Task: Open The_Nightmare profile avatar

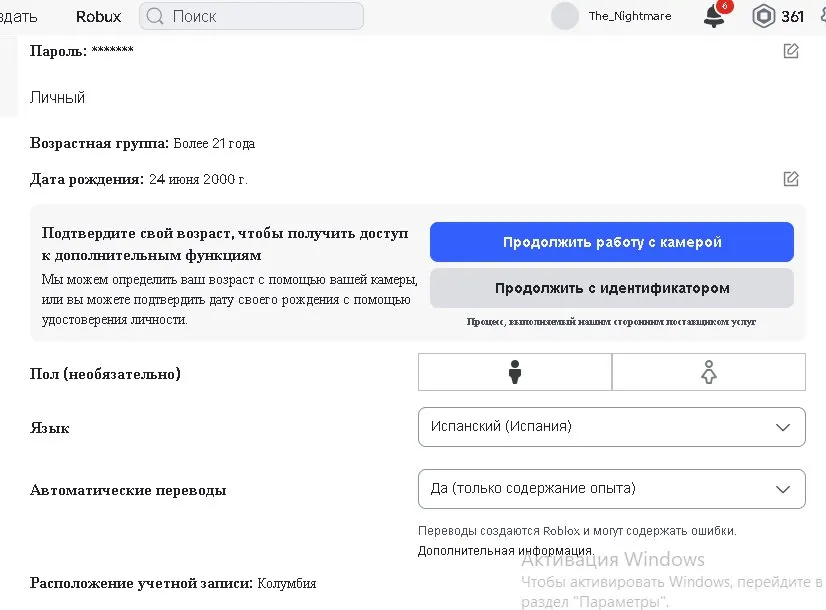Action: point(565,16)
